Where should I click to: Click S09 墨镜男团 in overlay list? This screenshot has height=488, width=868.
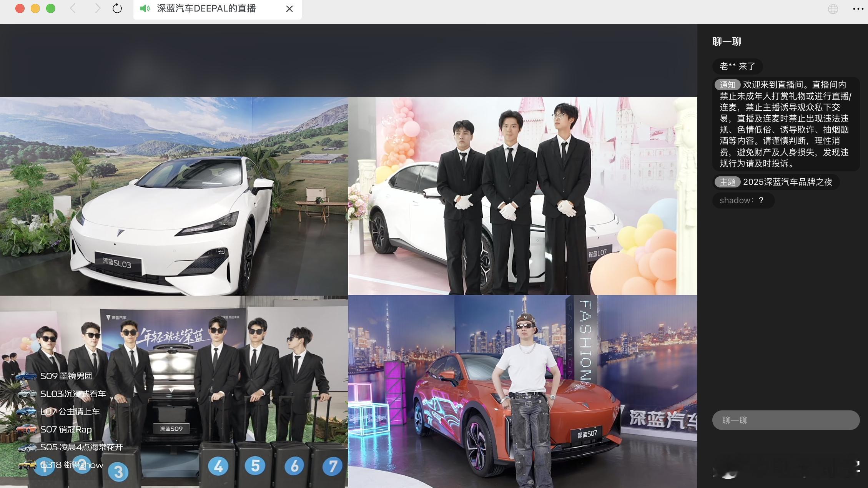click(66, 376)
